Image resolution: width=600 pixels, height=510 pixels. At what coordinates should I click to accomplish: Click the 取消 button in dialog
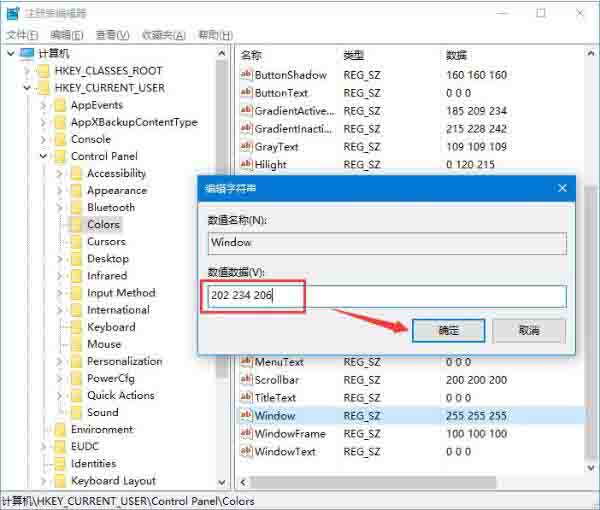click(529, 330)
